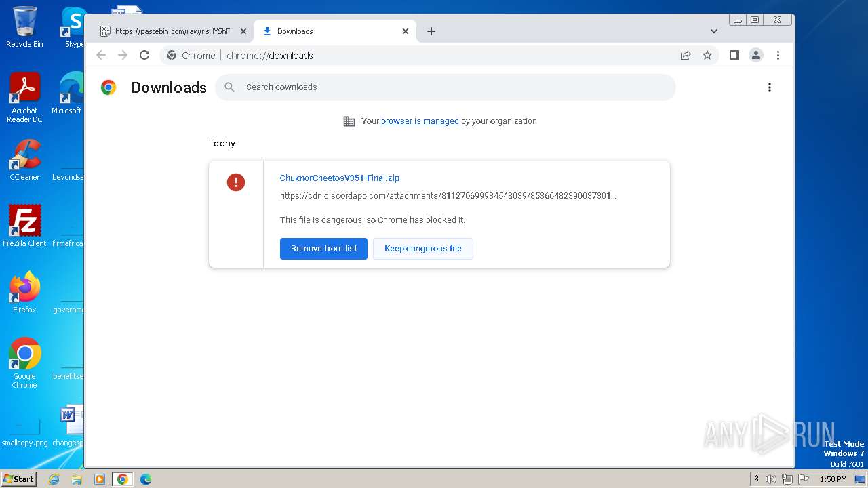Image resolution: width=868 pixels, height=488 pixels.
Task: Open media player from taskbar
Action: click(x=100, y=479)
